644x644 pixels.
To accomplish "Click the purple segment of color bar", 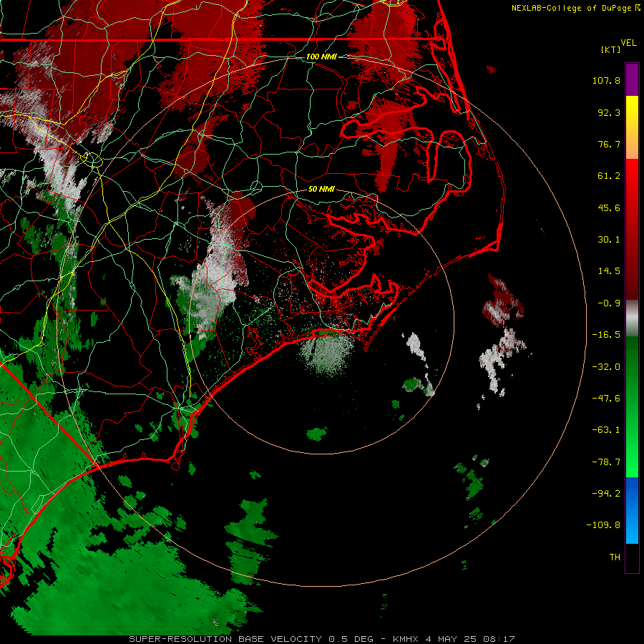I will (632, 79).
